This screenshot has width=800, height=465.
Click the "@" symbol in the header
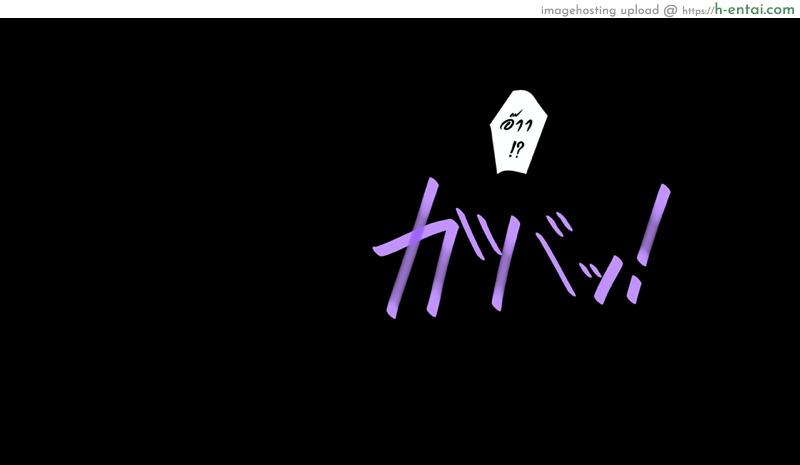coord(670,10)
